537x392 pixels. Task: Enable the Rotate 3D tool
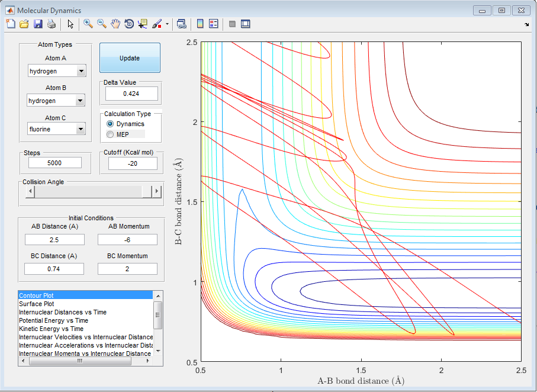(x=129, y=24)
